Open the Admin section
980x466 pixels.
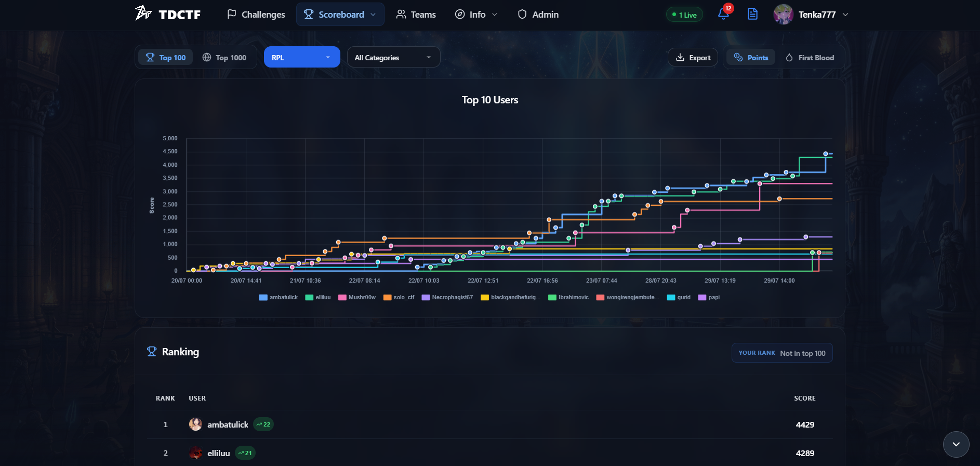coord(538,15)
